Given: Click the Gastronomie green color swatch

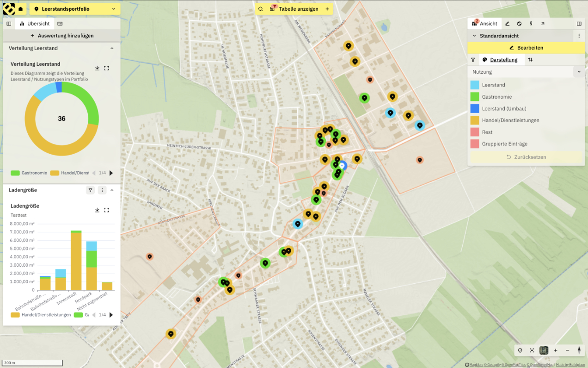Looking at the screenshot, I should tap(475, 97).
